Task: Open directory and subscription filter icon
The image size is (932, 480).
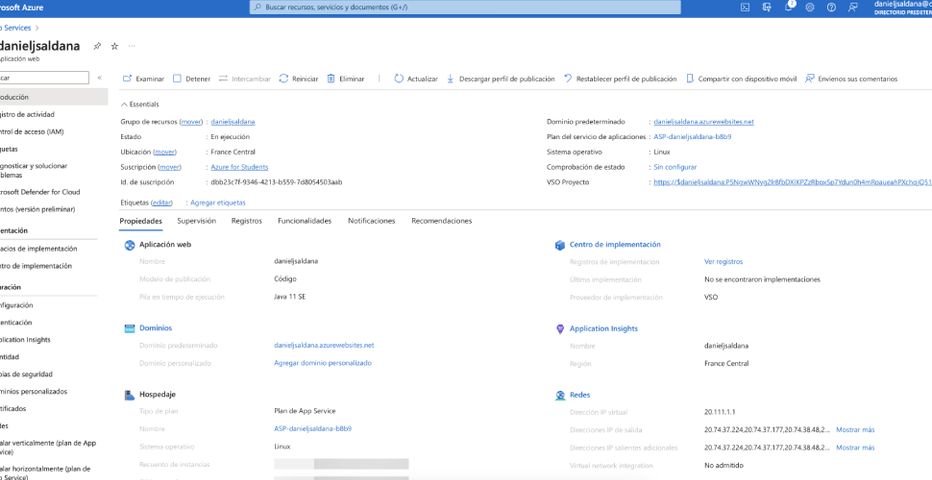Action: click(767, 7)
